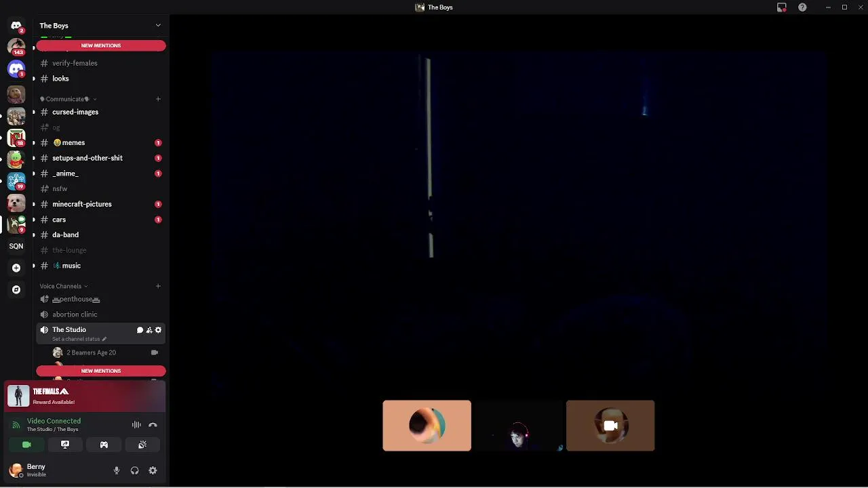The width and height of the screenshot is (868, 488).
Task: Open the memes channel
Action: (101, 143)
